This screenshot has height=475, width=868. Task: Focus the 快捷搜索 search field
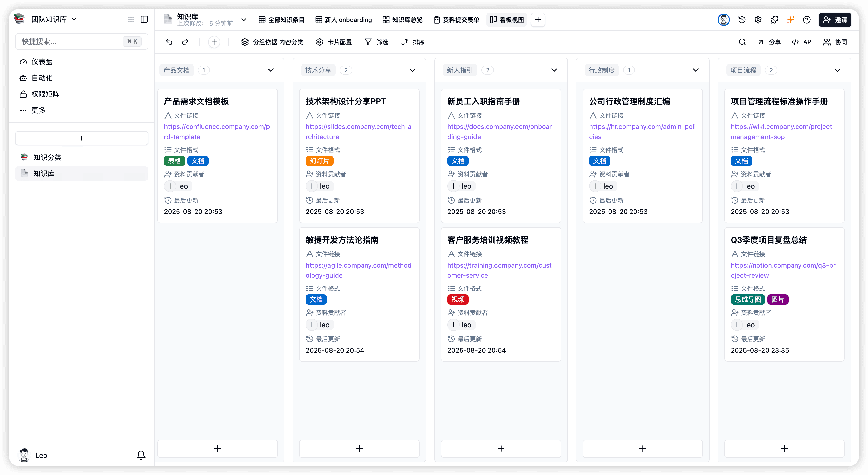pyautogui.click(x=81, y=41)
